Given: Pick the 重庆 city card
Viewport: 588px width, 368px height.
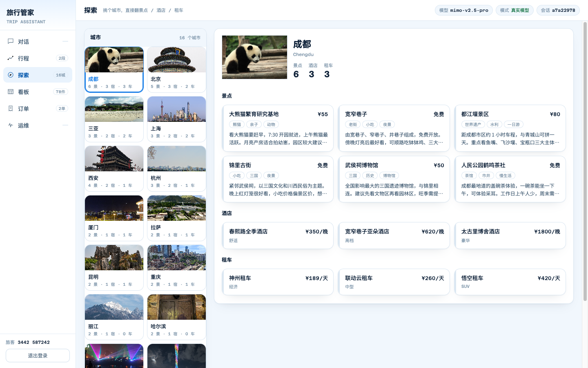Looking at the screenshot, I should pyautogui.click(x=176, y=267).
